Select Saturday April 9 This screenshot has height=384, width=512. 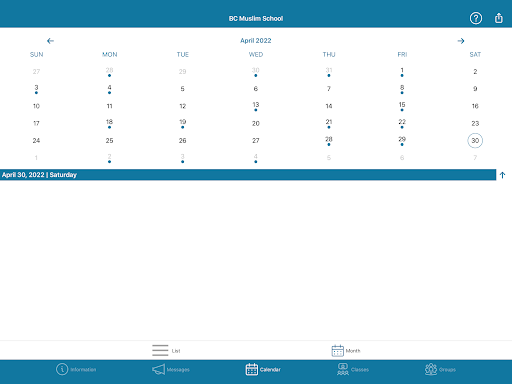click(475, 89)
